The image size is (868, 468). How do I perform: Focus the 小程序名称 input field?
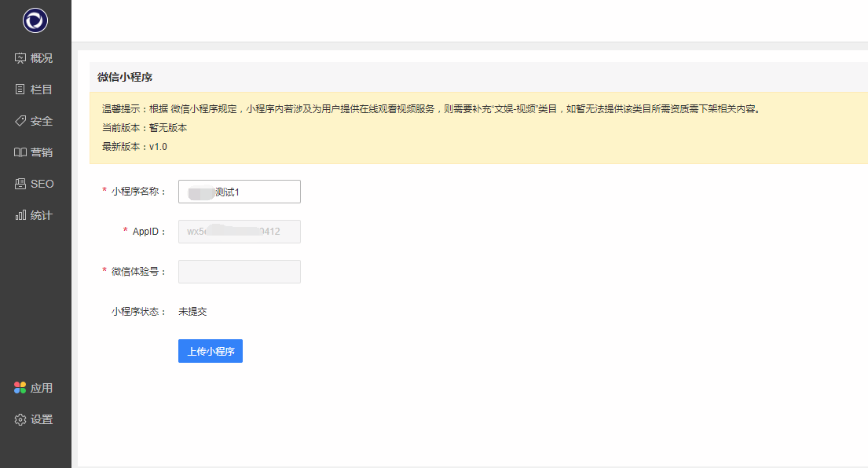tap(239, 192)
